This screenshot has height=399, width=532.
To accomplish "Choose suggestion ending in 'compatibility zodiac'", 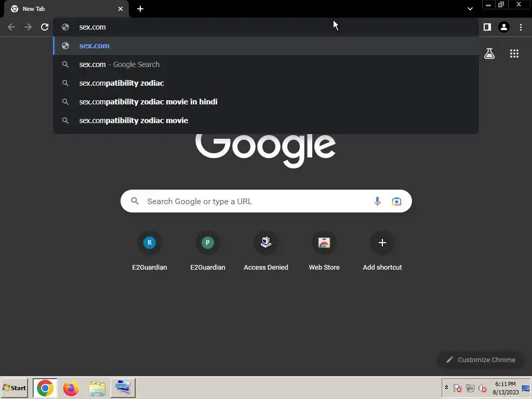I will 266,83.
